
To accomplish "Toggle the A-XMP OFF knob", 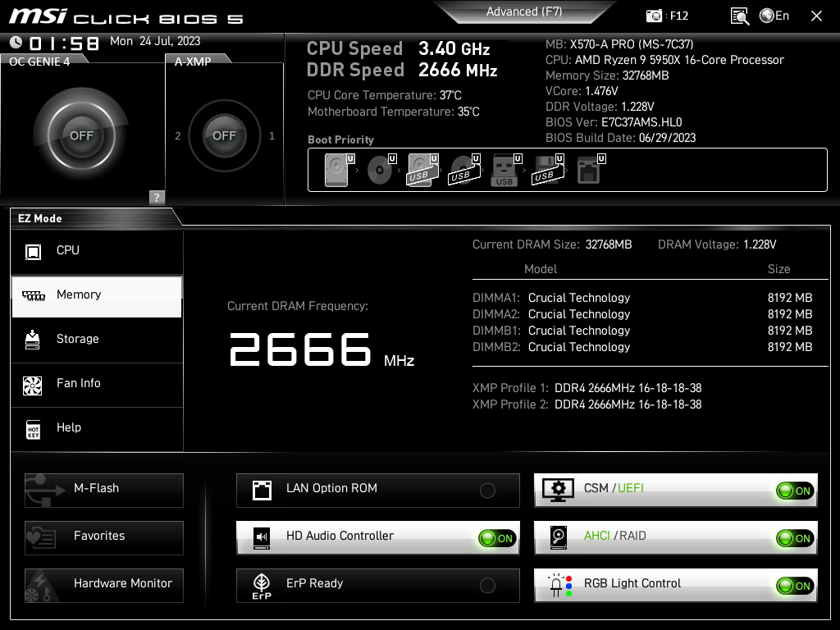I will pyautogui.click(x=224, y=135).
